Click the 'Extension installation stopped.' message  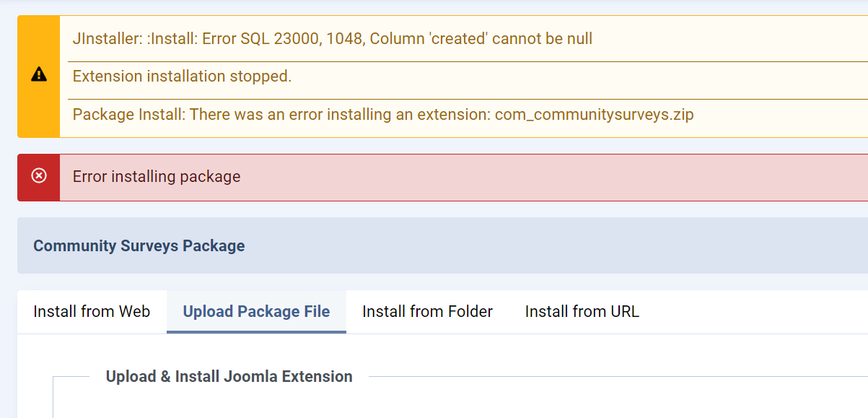pos(182,77)
